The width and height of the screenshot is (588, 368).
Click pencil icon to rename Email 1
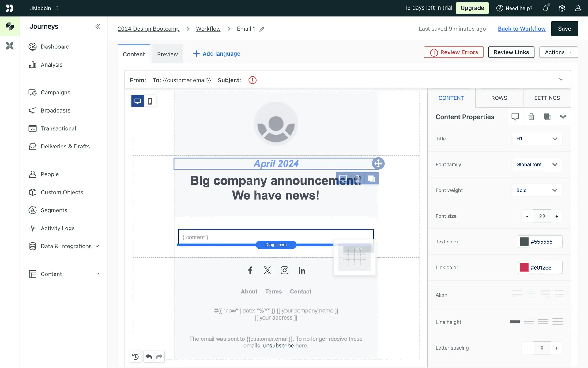click(x=262, y=29)
